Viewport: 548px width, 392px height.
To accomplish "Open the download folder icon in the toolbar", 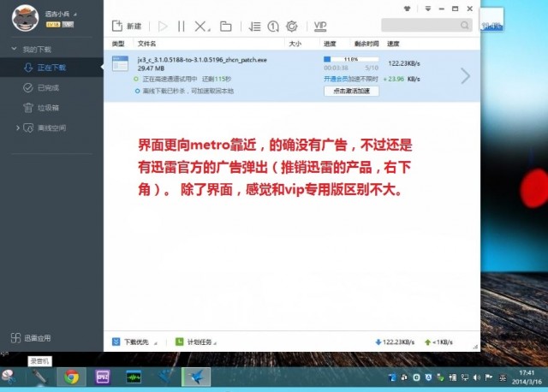I will (x=225, y=27).
